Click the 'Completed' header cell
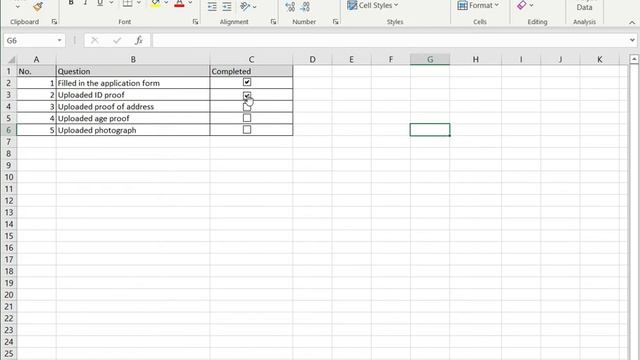Viewport: 640px width, 360px height. 251,71
